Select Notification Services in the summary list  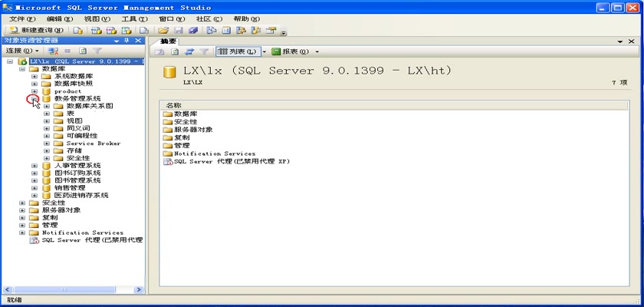pyautogui.click(x=215, y=153)
